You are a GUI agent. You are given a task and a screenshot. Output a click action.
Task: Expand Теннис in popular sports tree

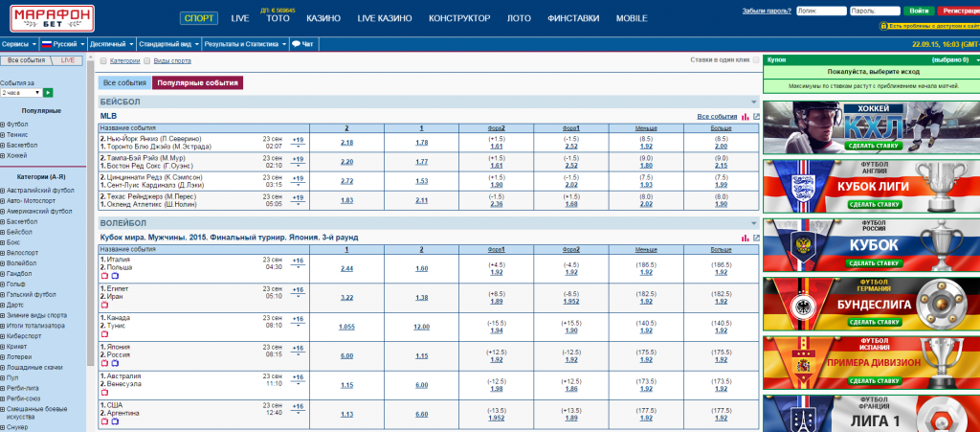(3, 135)
